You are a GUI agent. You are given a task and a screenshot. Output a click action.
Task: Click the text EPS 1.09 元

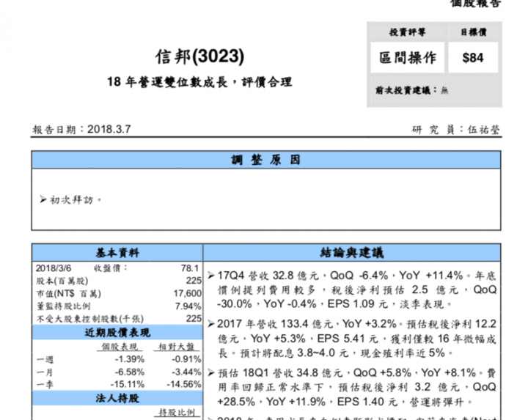tap(358, 304)
